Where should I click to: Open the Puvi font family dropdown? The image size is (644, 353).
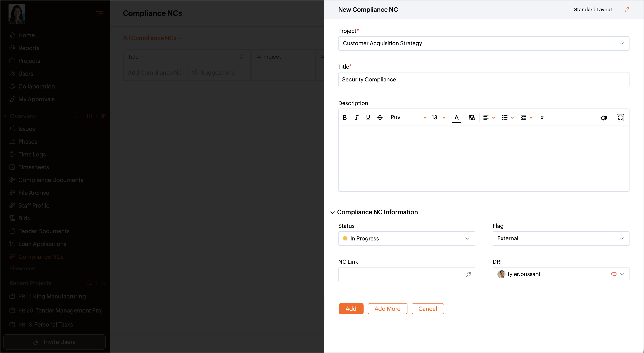408,117
